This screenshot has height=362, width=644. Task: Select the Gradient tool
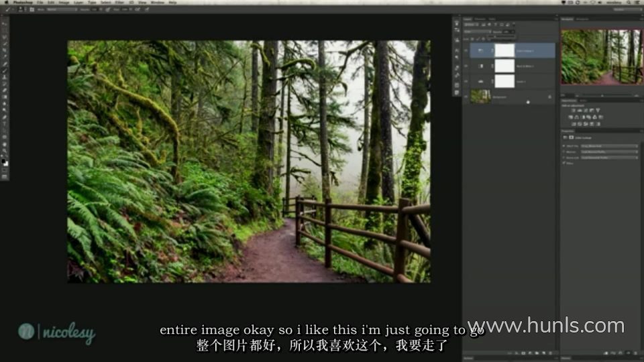click(x=5, y=97)
